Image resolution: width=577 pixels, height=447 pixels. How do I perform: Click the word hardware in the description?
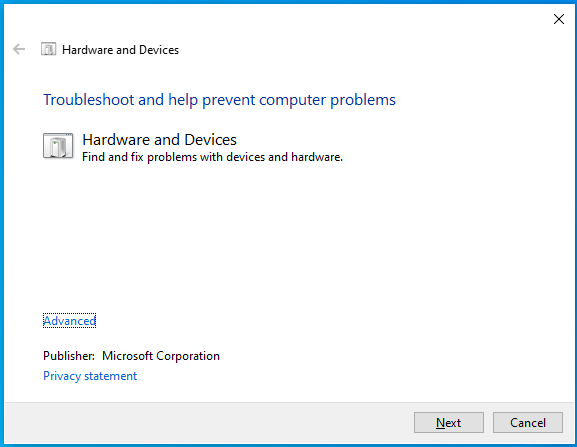pos(317,157)
